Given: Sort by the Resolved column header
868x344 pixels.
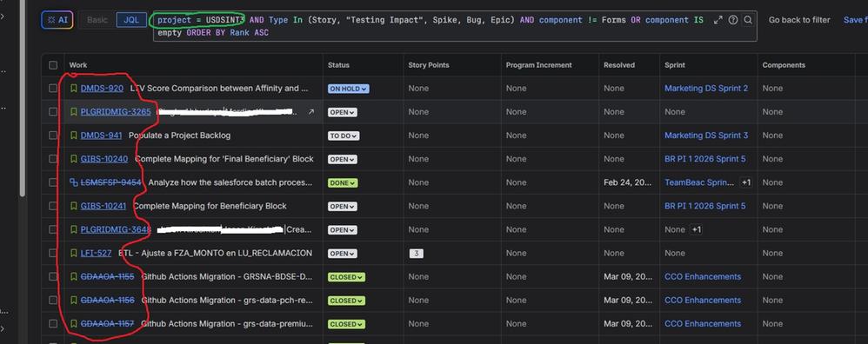Looking at the screenshot, I should pyautogui.click(x=619, y=65).
